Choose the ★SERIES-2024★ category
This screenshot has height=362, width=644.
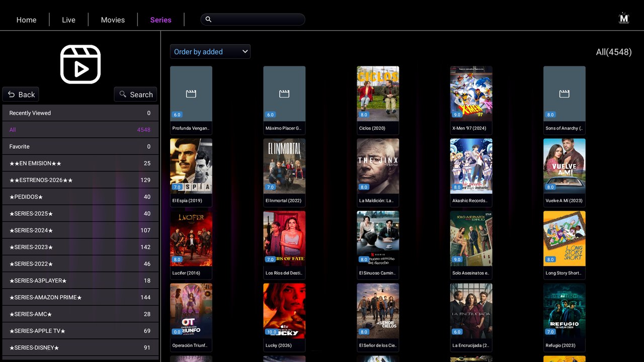coord(80,230)
